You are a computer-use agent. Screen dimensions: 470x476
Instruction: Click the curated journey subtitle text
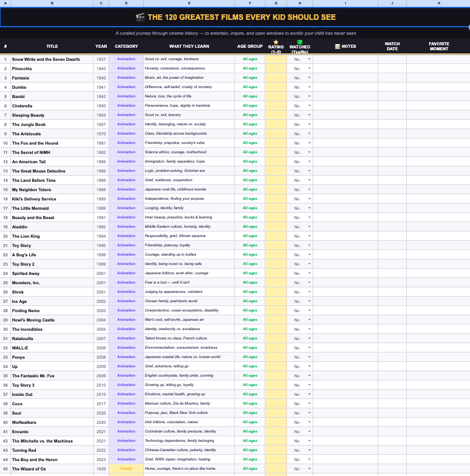point(236,33)
